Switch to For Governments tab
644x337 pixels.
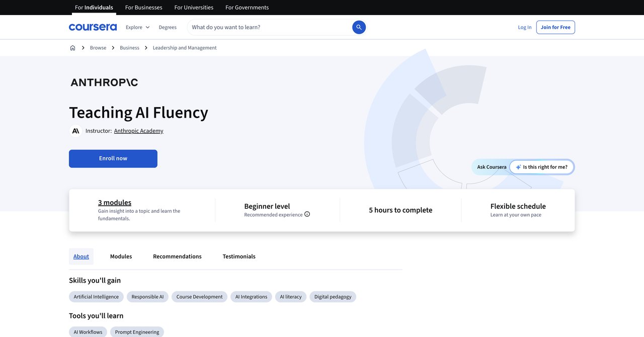pos(247,8)
